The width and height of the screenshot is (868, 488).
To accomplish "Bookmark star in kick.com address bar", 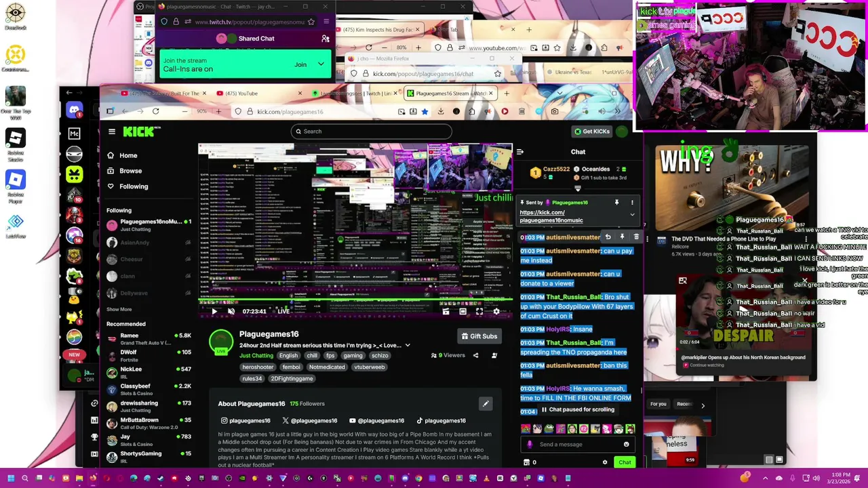I will (425, 111).
